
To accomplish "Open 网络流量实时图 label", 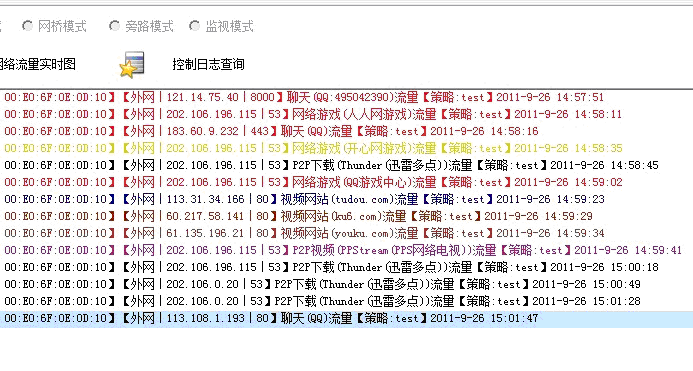I will (38, 65).
